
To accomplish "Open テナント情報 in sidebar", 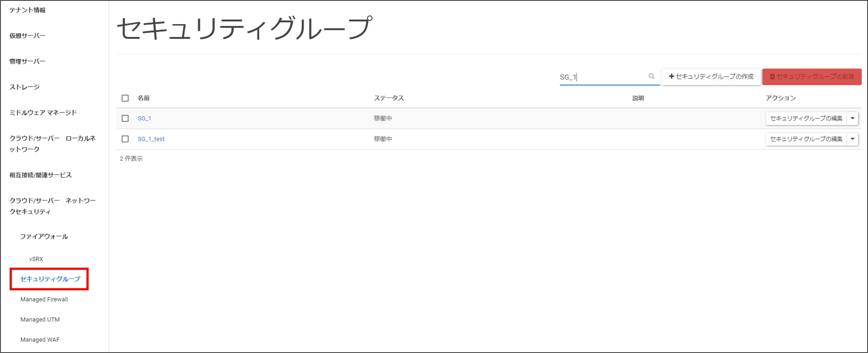I will click(27, 10).
